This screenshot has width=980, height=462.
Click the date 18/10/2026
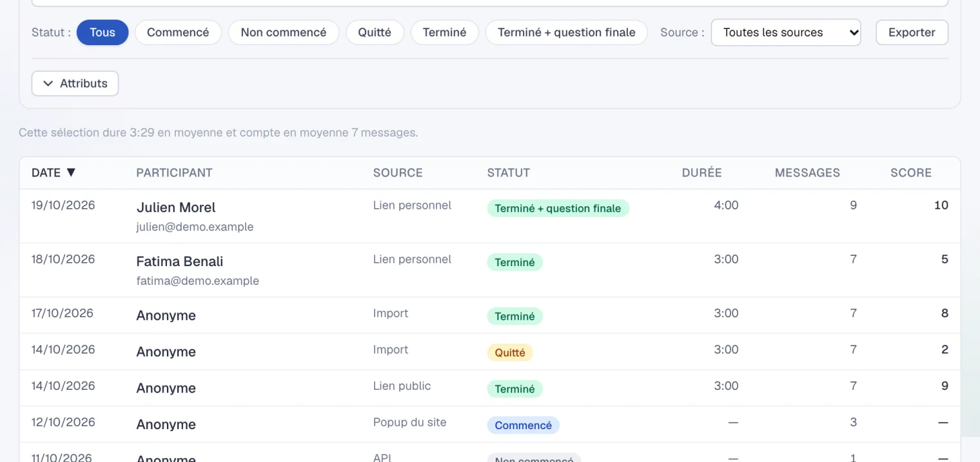click(63, 260)
